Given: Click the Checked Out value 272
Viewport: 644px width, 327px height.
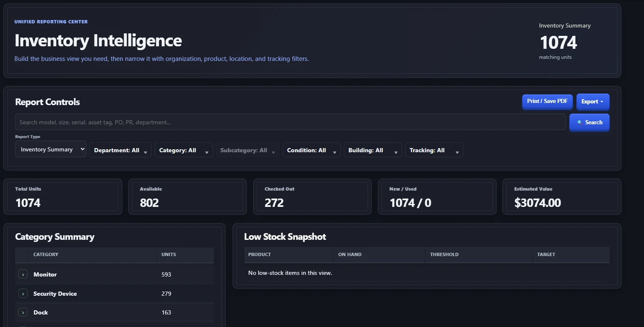Looking at the screenshot, I should click(274, 203).
